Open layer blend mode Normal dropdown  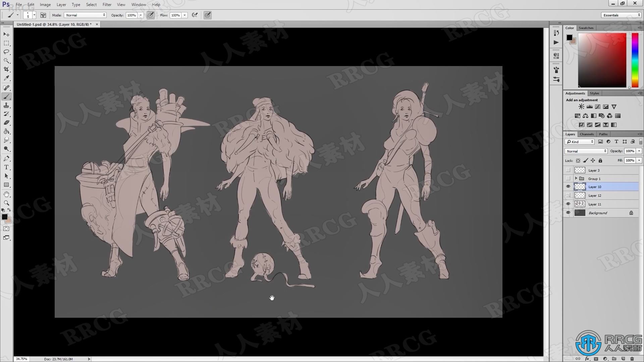tap(586, 151)
